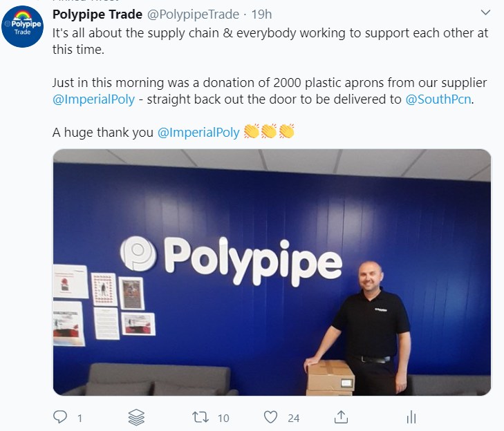The image size is (504, 431).
Task: Click the likes count 24
Action: click(x=293, y=418)
